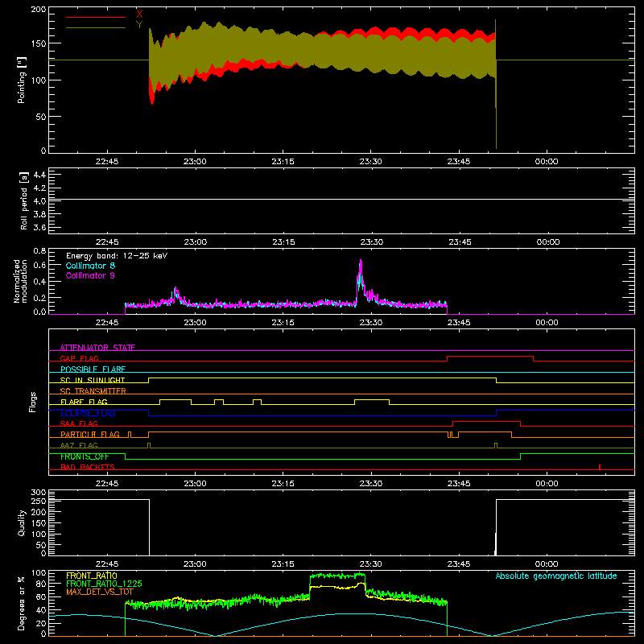Image resolution: width=644 pixels, height=644 pixels.
Task: Click the 23:00 tick under Quality plot
Action: click(195, 564)
